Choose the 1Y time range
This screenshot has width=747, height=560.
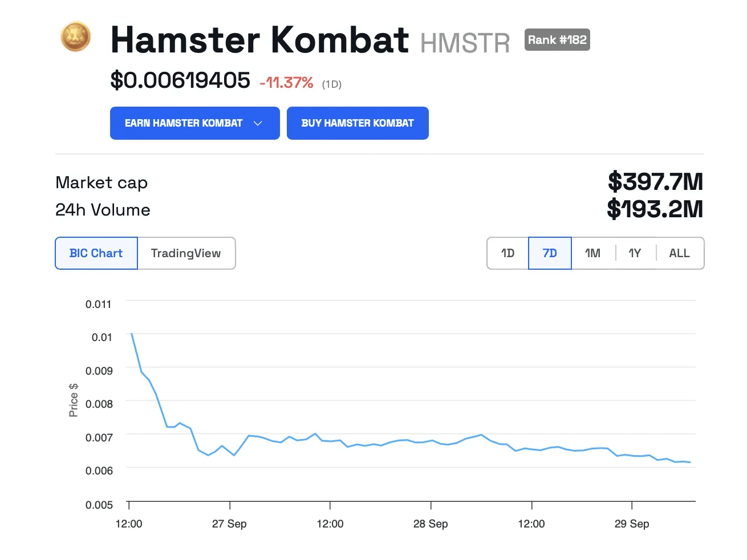(635, 253)
